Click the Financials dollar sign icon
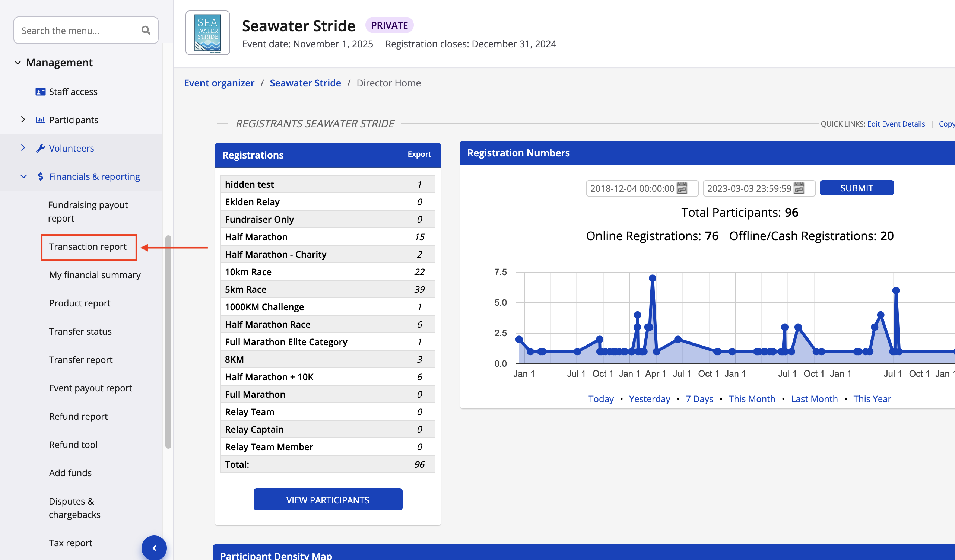Viewport: 955px width, 560px height. coord(40,176)
